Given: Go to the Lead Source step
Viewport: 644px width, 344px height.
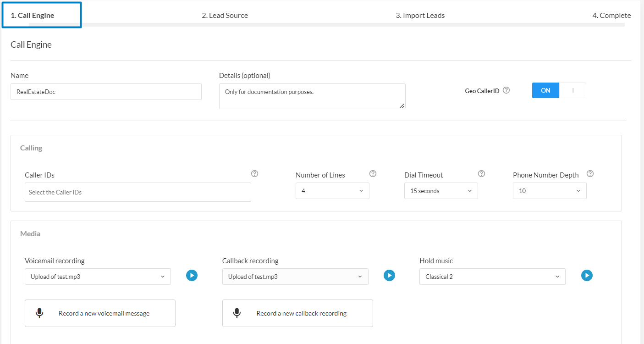Looking at the screenshot, I should (225, 16).
